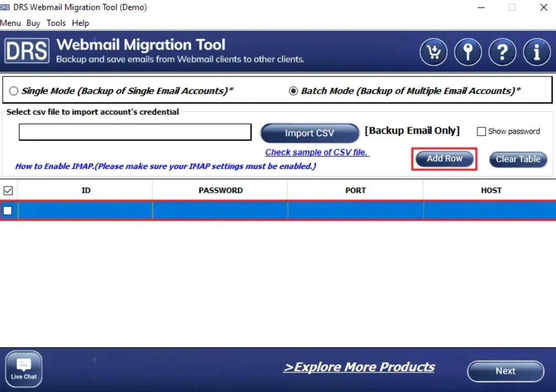Screen dimensions: 556x392
Task: Click the Import CSV button
Action: point(309,133)
